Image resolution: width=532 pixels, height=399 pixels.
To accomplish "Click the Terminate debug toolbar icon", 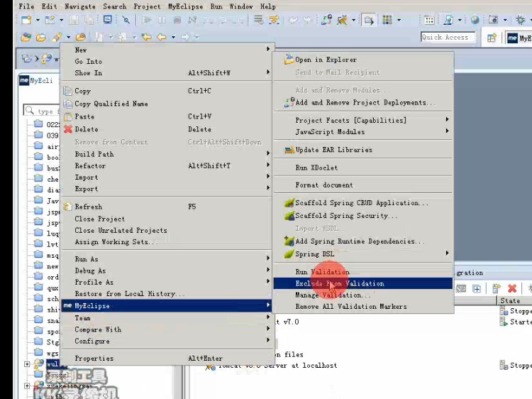I will [x=177, y=21].
